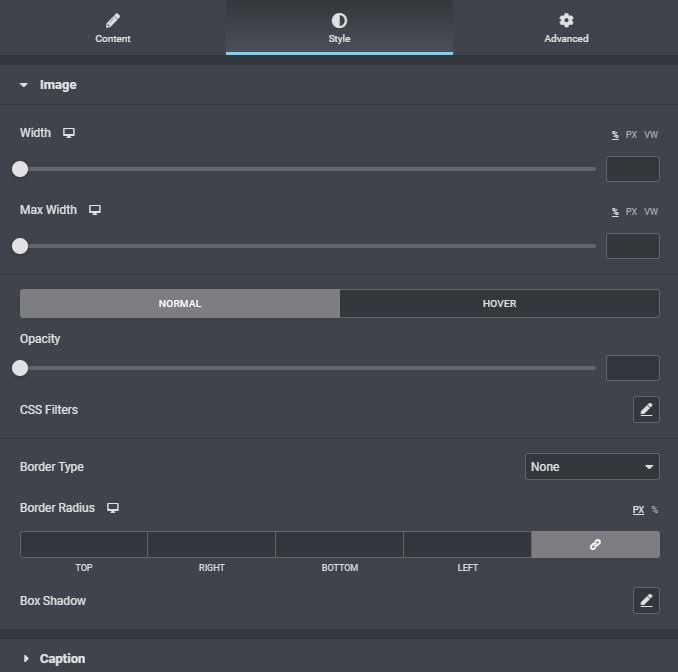Screen dimensions: 678x672
Task: Switch to the HOVER state
Action: (x=499, y=304)
